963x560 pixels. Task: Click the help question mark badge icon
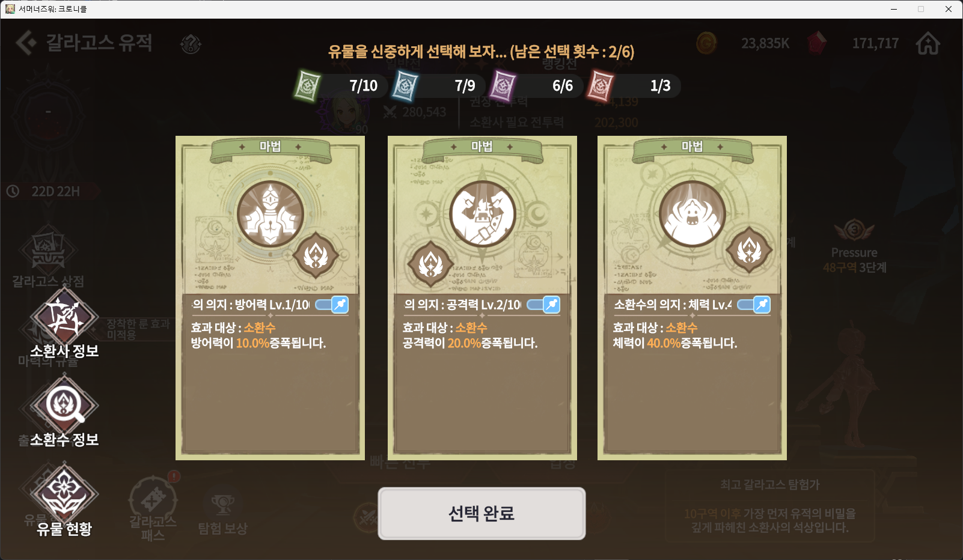(x=191, y=44)
